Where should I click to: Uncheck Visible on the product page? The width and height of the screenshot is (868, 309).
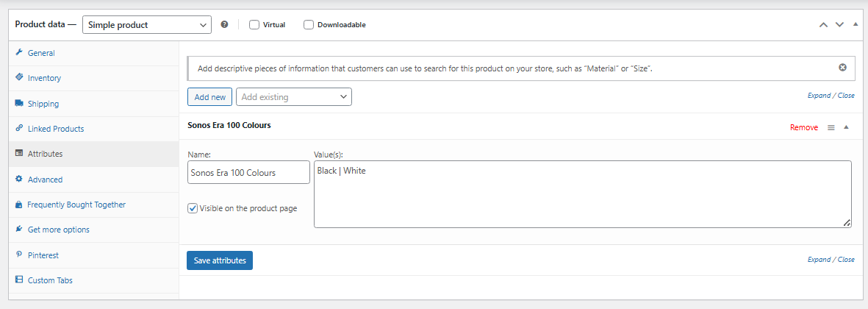click(193, 208)
